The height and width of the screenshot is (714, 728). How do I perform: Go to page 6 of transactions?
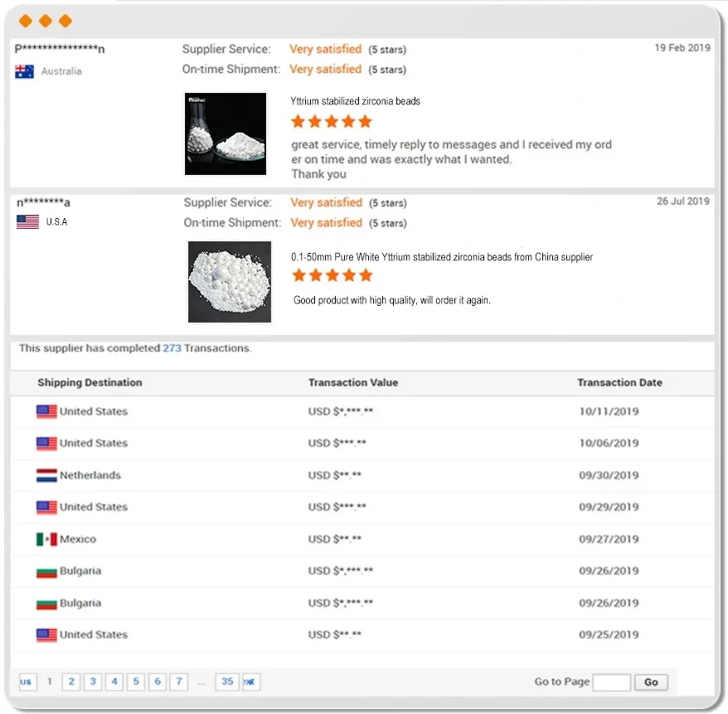[x=158, y=682]
